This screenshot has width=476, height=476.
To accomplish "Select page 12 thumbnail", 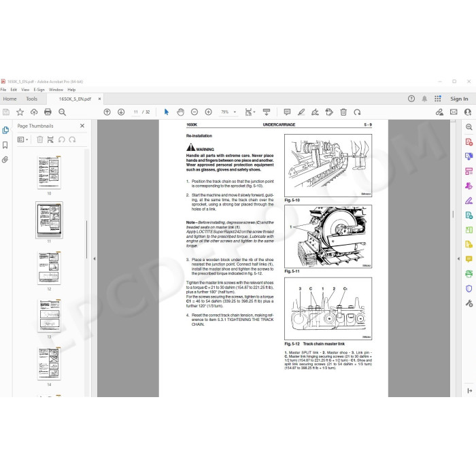I will [x=49, y=268].
